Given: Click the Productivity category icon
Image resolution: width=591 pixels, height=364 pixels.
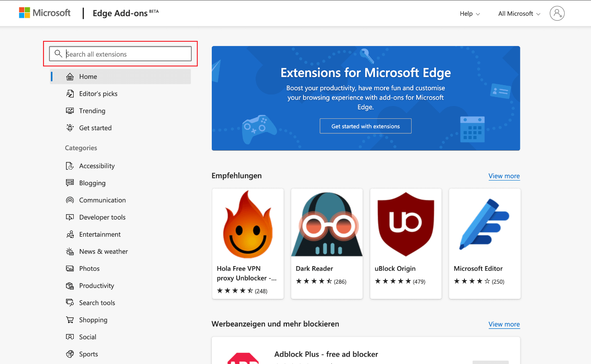Looking at the screenshot, I should coord(70,286).
